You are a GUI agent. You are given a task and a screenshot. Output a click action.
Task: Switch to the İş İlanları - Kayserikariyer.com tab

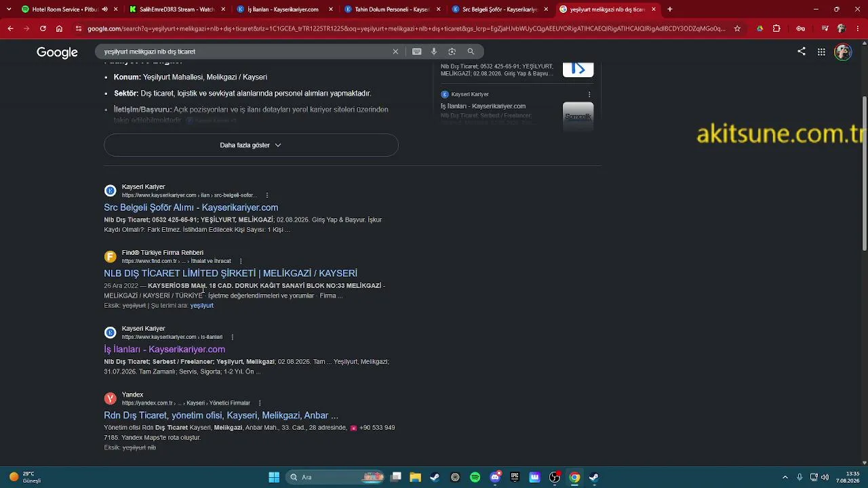coord(283,9)
